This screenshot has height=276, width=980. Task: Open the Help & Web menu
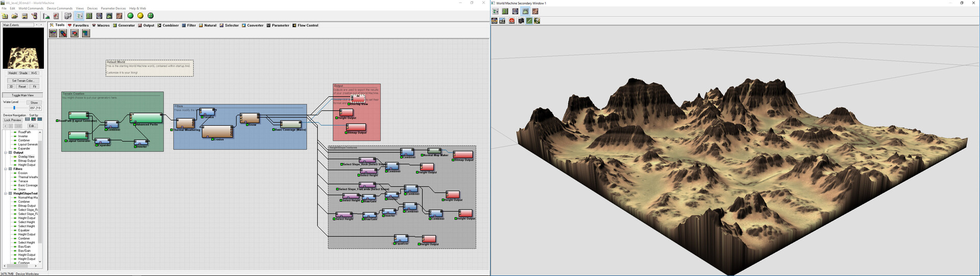click(137, 9)
